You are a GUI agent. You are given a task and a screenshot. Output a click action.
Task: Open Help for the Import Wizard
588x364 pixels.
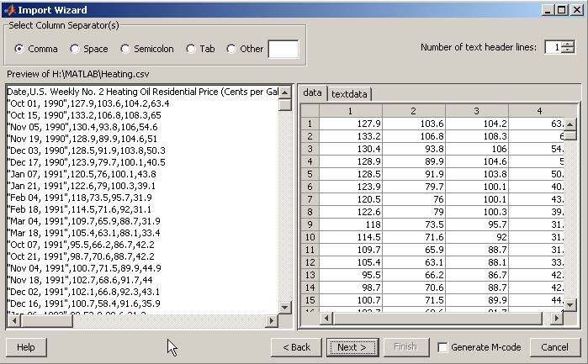26,347
